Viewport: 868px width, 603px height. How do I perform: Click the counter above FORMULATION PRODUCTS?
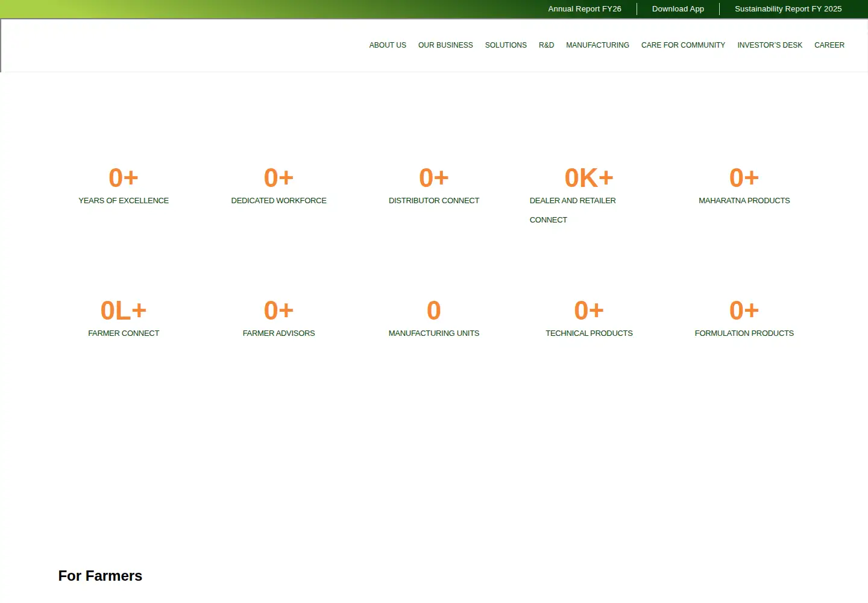[x=744, y=311]
